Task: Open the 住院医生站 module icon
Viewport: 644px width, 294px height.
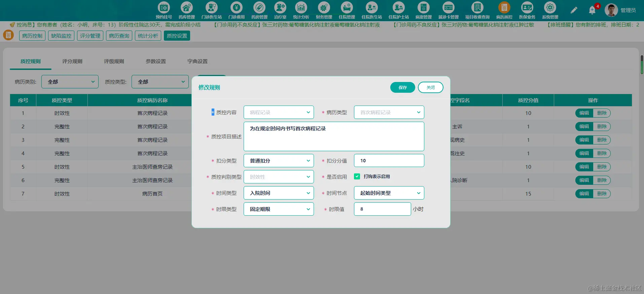Action: pyautogui.click(x=372, y=7)
